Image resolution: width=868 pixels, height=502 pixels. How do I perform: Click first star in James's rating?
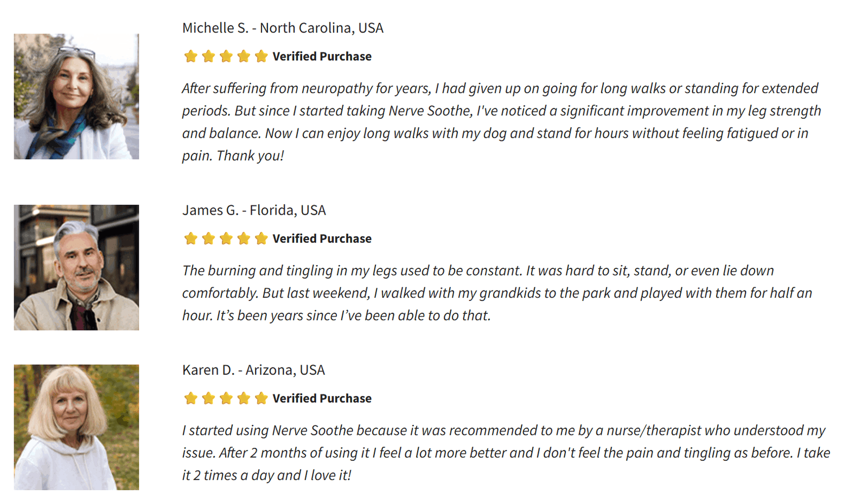[190, 239]
